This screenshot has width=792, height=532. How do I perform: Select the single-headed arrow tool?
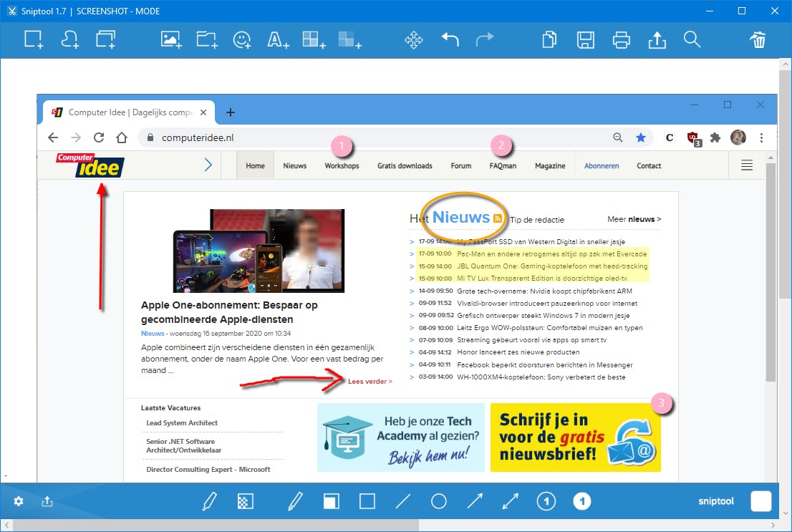(475, 501)
